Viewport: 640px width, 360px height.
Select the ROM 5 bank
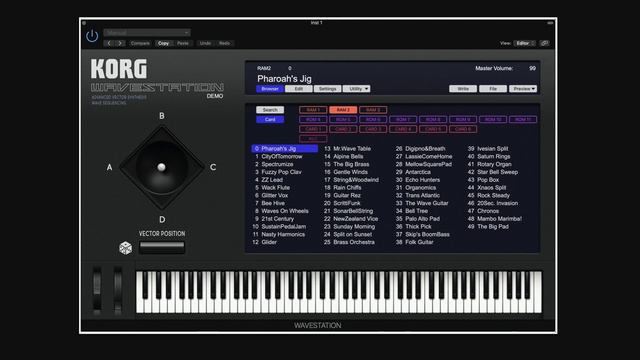tap(343, 120)
